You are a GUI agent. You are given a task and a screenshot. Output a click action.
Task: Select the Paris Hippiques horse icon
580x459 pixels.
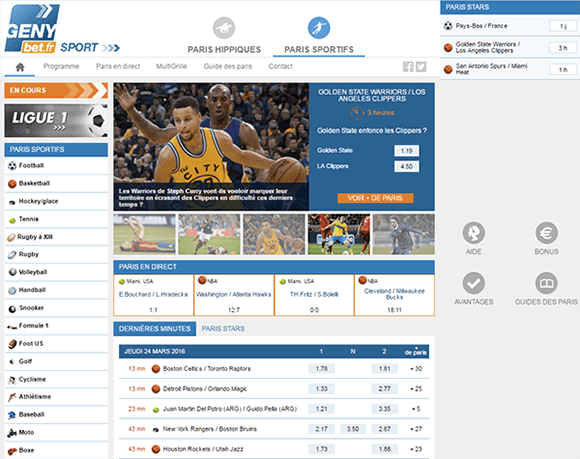(x=224, y=28)
